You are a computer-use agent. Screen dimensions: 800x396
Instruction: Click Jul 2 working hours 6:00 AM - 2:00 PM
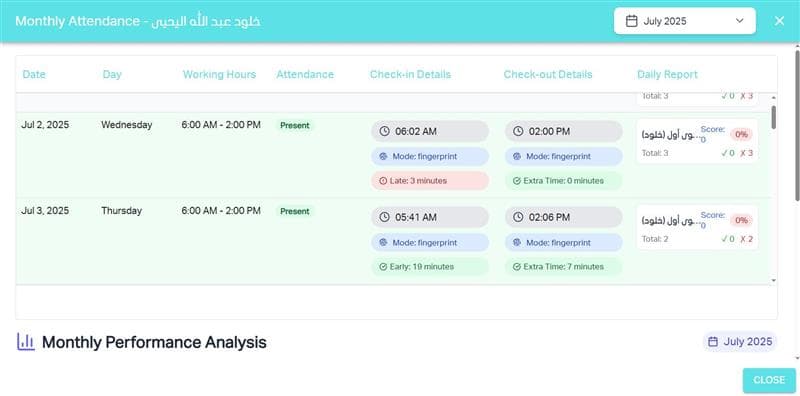coord(221,125)
